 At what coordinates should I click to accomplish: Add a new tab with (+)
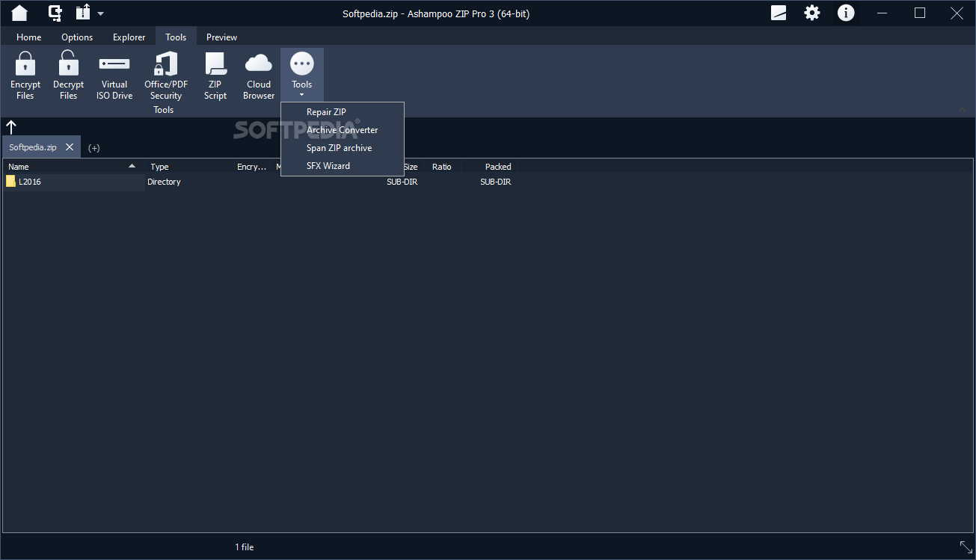pos(94,147)
